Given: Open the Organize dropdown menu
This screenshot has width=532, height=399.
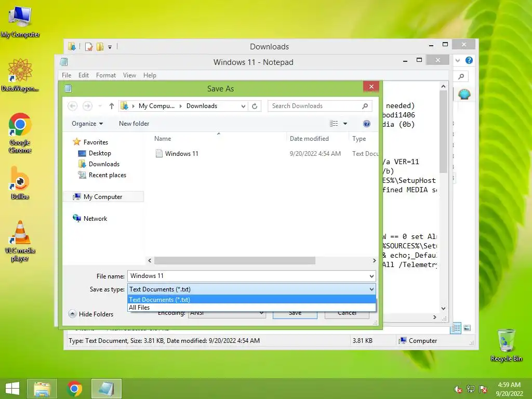Looking at the screenshot, I should click(87, 124).
